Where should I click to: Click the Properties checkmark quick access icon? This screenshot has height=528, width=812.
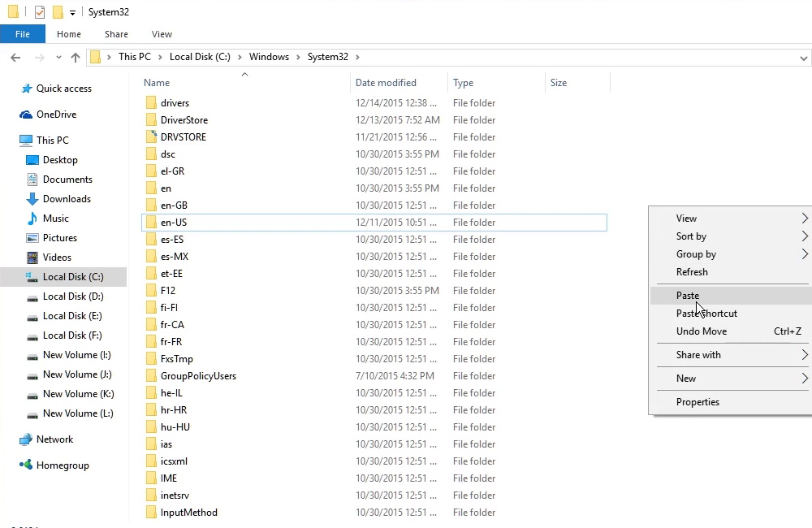(40, 12)
